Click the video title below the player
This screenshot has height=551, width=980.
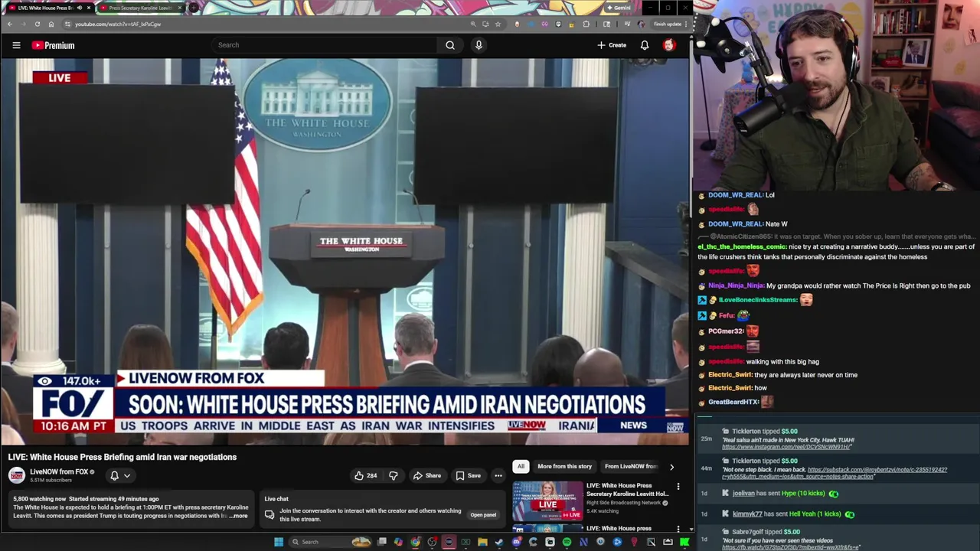[122, 457]
